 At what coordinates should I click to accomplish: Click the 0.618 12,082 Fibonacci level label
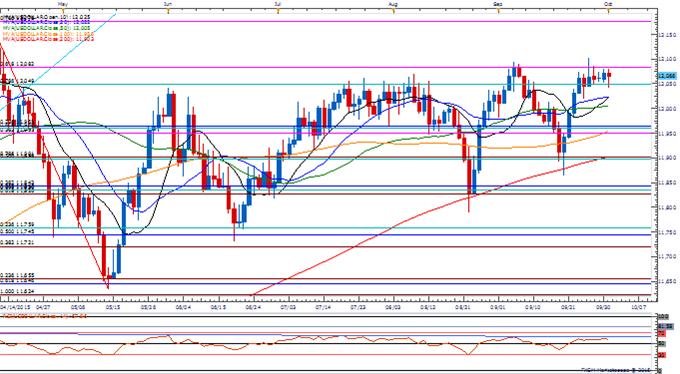(x=17, y=64)
